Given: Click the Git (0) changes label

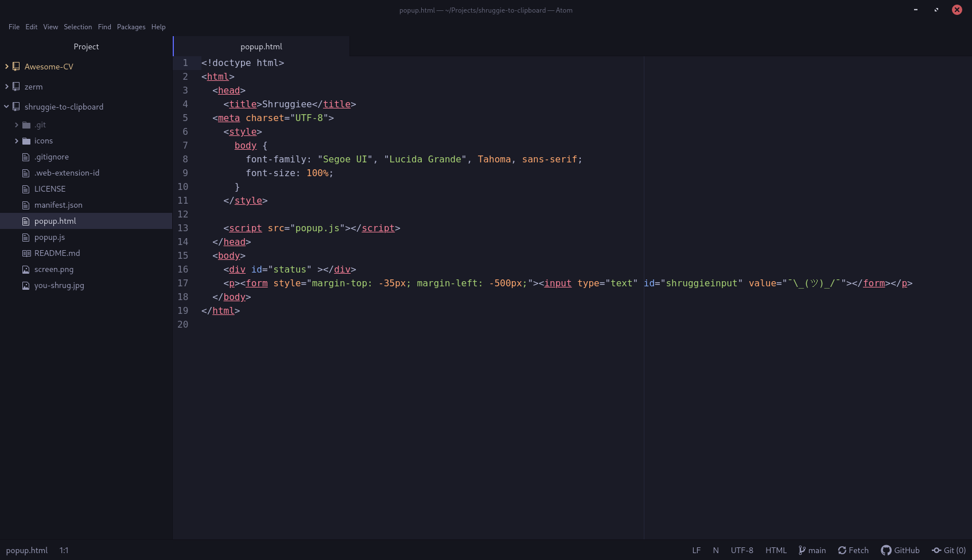Looking at the screenshot, I should coord(955,550).
